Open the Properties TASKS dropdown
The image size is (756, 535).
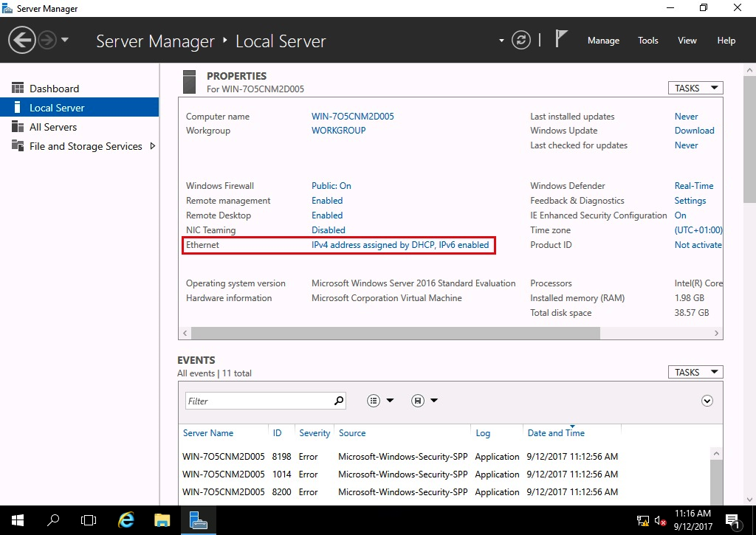click(695, 88)
